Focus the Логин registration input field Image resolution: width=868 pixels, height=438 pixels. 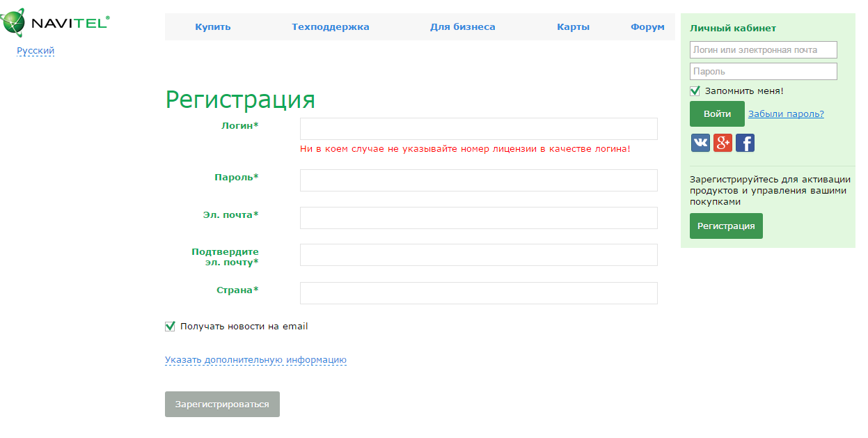[478, 129]
